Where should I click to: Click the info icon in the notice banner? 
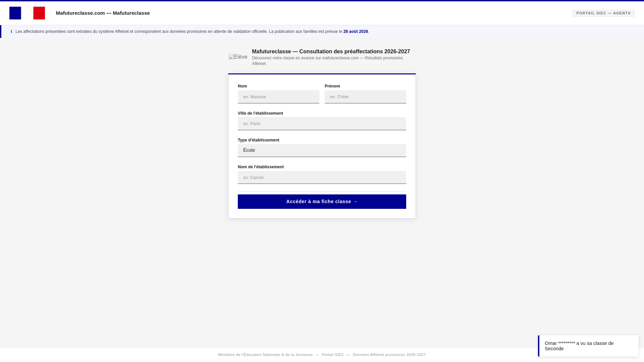click(11, 32)
